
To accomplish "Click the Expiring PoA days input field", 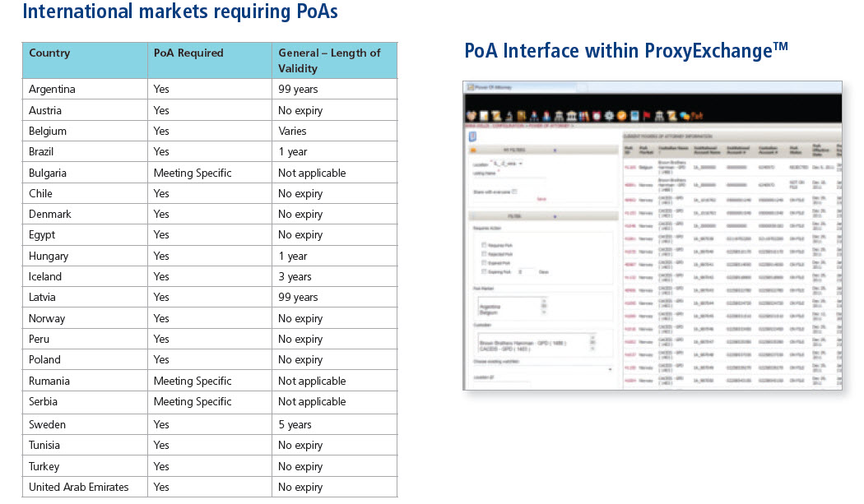I will [525, 271].
